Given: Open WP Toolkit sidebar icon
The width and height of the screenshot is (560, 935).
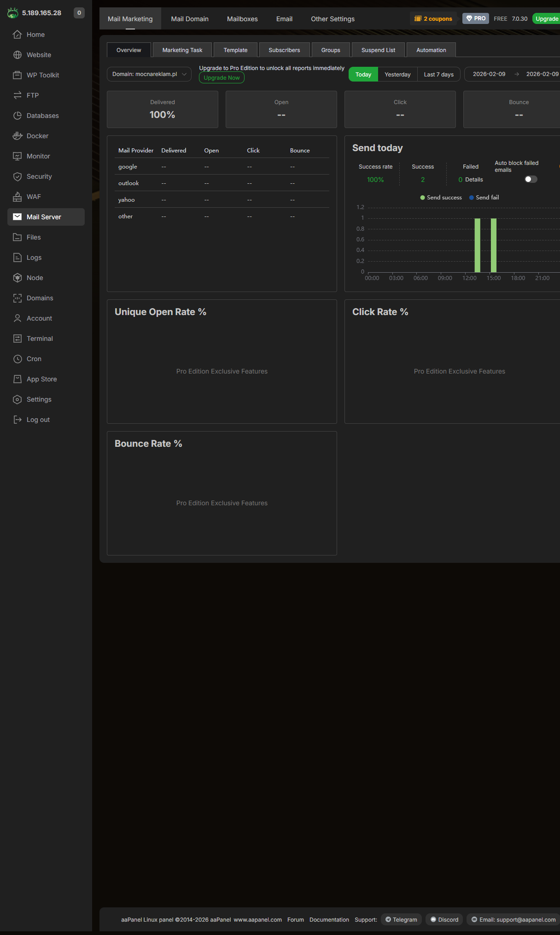Looking at the screenshot, I should [x=17, y=75].
